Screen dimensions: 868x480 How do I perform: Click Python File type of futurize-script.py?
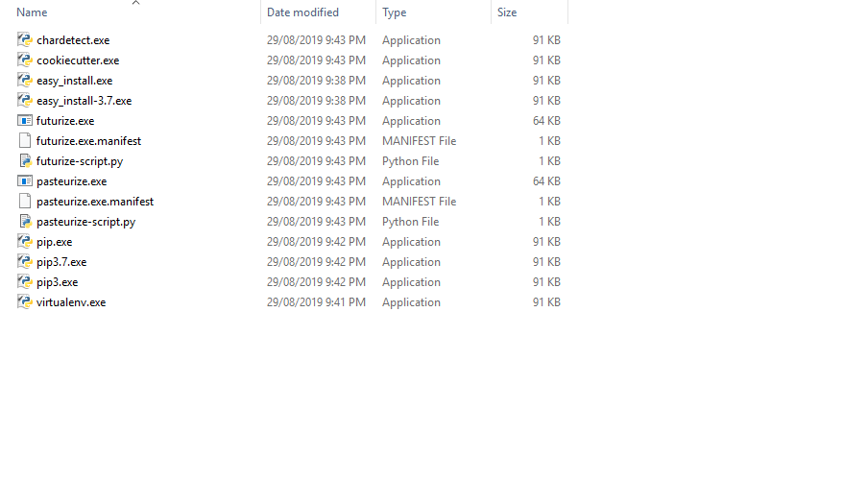pyautogui.click(x=410, y=161)
